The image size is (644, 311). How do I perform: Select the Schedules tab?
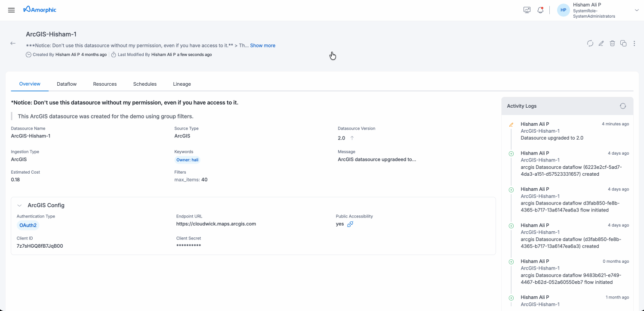[x=145, y=84]
